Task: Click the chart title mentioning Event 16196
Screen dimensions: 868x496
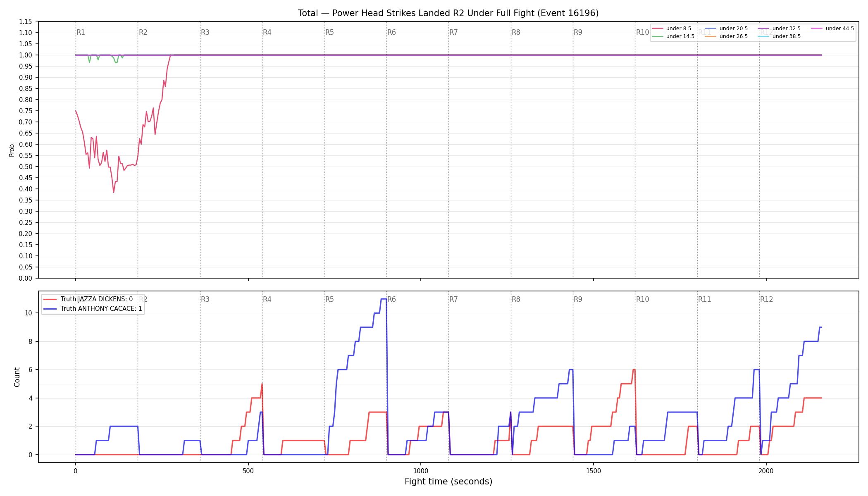Action: tap(448, 13)
